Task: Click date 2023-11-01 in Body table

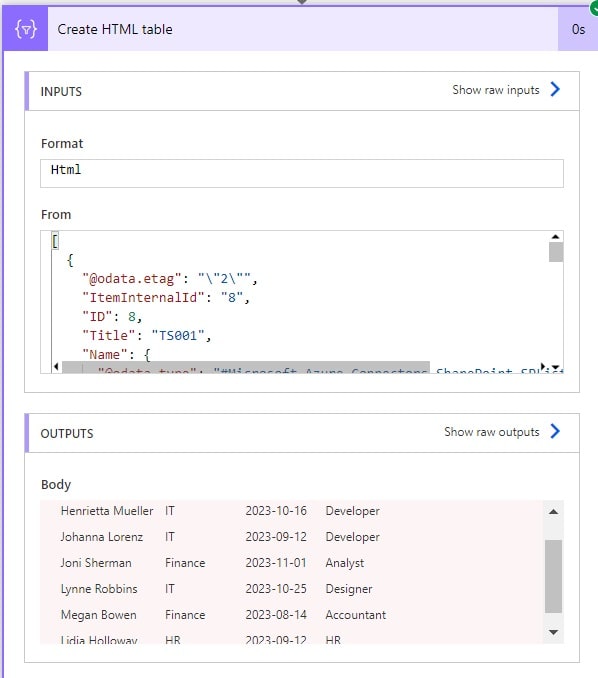Action: pos(276,563)
